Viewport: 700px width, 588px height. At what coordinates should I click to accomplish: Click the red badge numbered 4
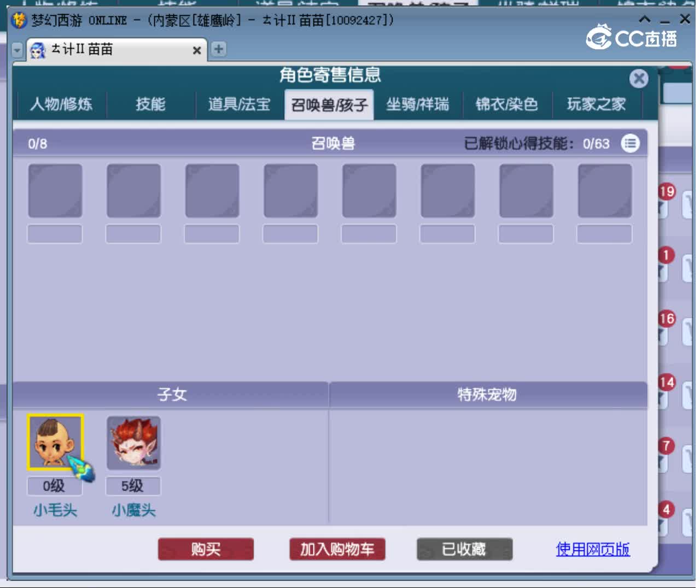click(666, 510)
